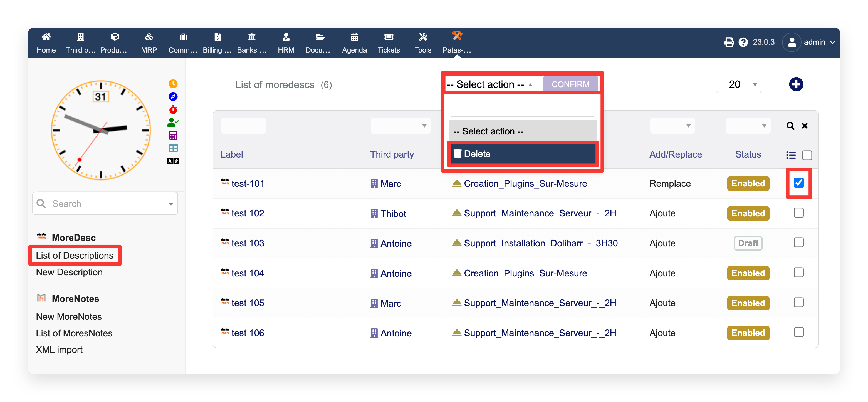The width and height of the screenshot is (868, 402).
Task: Click the analog clock widget
Action: click(x=100, y=130)
